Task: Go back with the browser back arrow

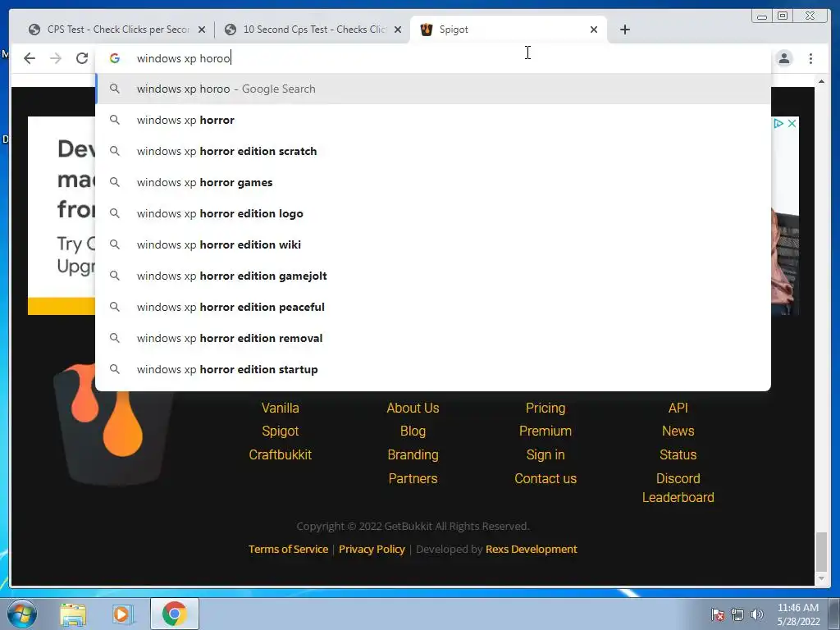Action: 30,58
